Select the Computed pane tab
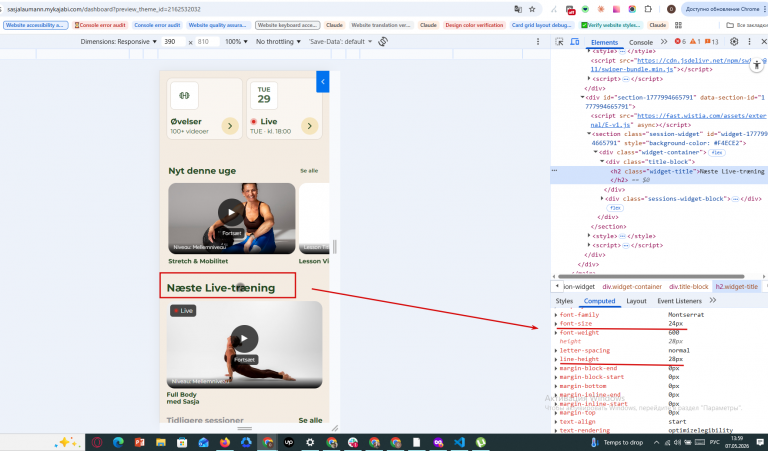Screen dimensions: 768x451 tap(599, 301)
